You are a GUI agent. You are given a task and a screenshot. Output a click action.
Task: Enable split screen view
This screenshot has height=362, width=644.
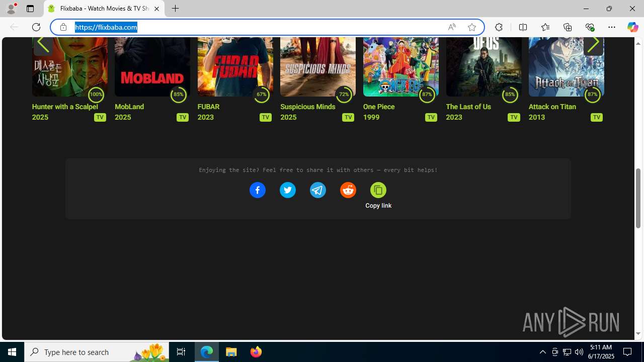[x=523, y=27]
